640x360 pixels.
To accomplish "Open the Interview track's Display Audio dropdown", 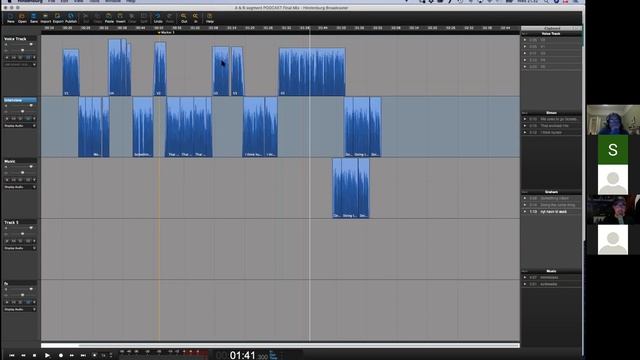I will [20, 126].
